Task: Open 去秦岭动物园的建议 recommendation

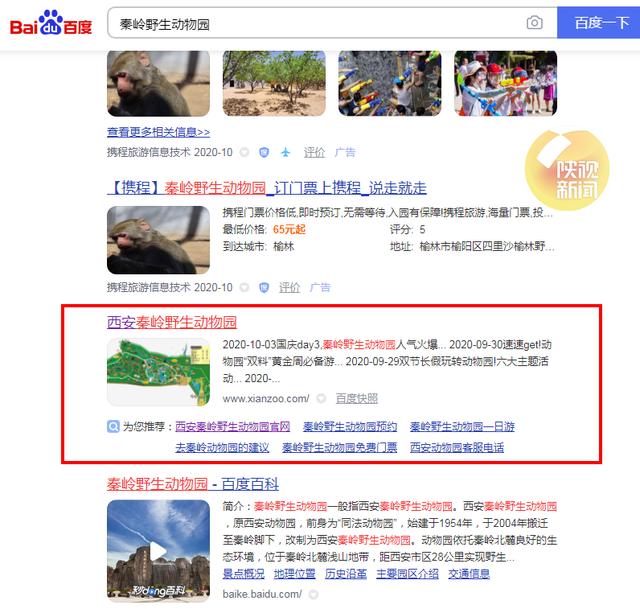Action: pos(222,447)
